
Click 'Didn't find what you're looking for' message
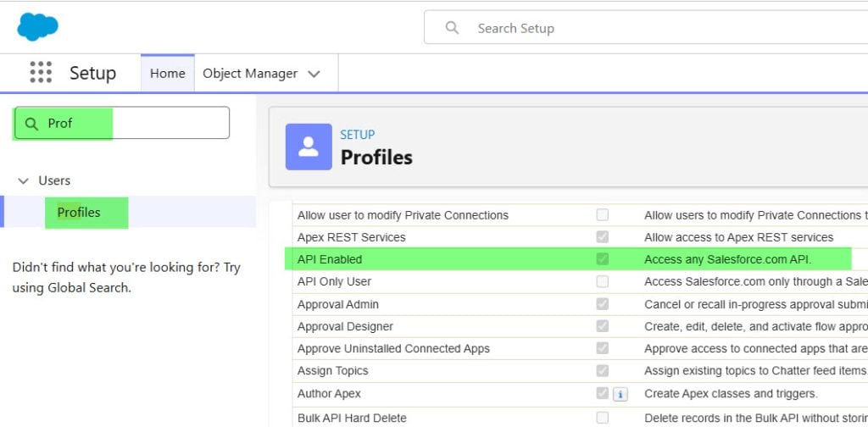point(126,278)
